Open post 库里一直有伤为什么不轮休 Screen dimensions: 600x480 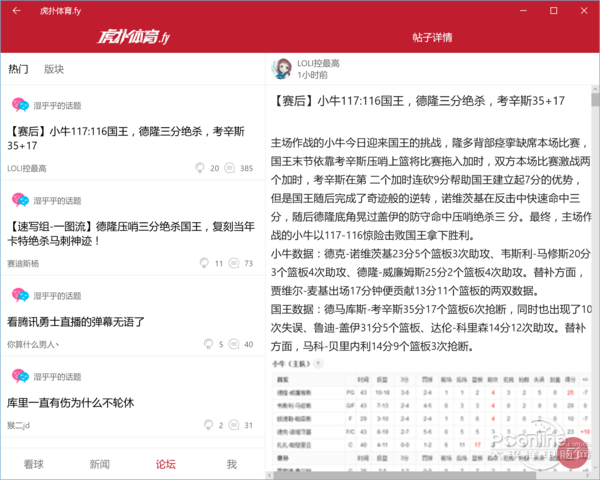click(x=70, y=403)
